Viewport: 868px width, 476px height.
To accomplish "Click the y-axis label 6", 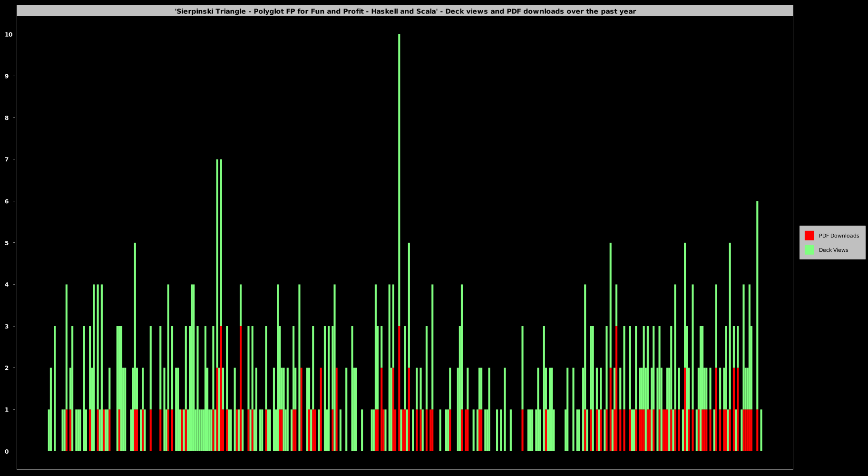I will pyautogui.click(x=7, y=201).
